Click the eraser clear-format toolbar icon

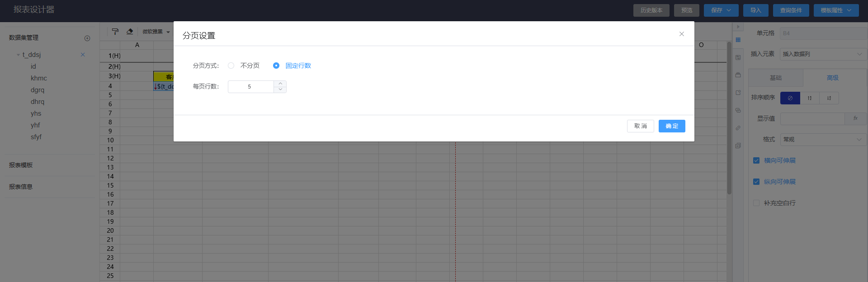[x=130, y=32]
